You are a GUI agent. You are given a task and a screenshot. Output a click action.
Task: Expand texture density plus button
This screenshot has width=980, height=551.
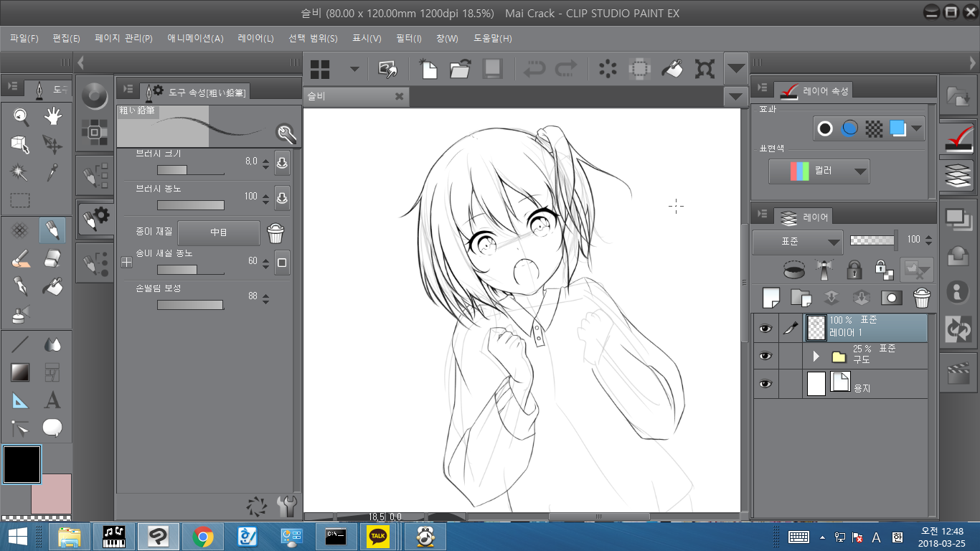click(127, 263)
